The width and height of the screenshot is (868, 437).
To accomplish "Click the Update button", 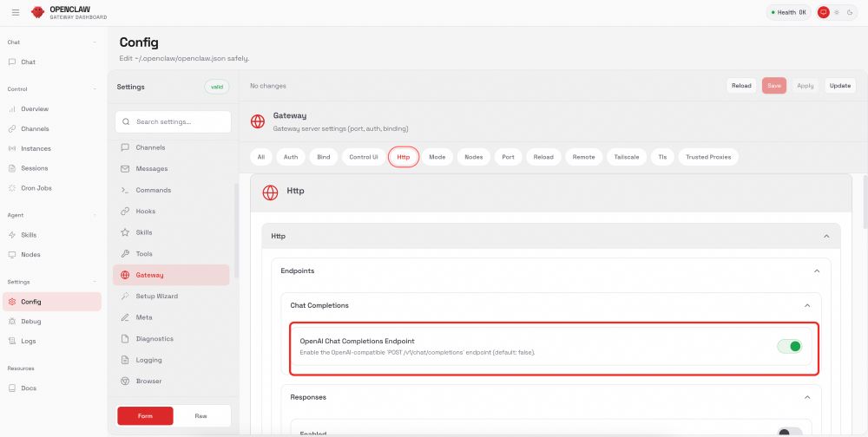I will click(x=839, y=86).
